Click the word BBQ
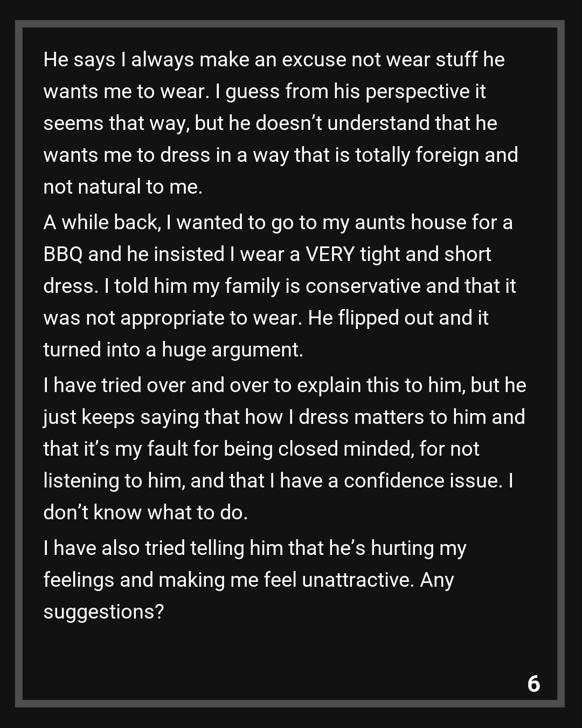582x728 pixels. point(63,254)
